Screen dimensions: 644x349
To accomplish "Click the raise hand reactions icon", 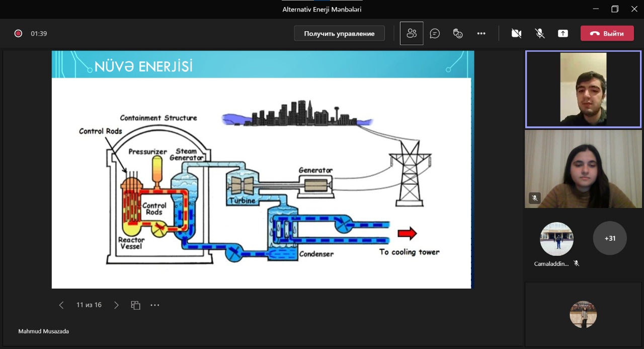I will coord(458,33).
